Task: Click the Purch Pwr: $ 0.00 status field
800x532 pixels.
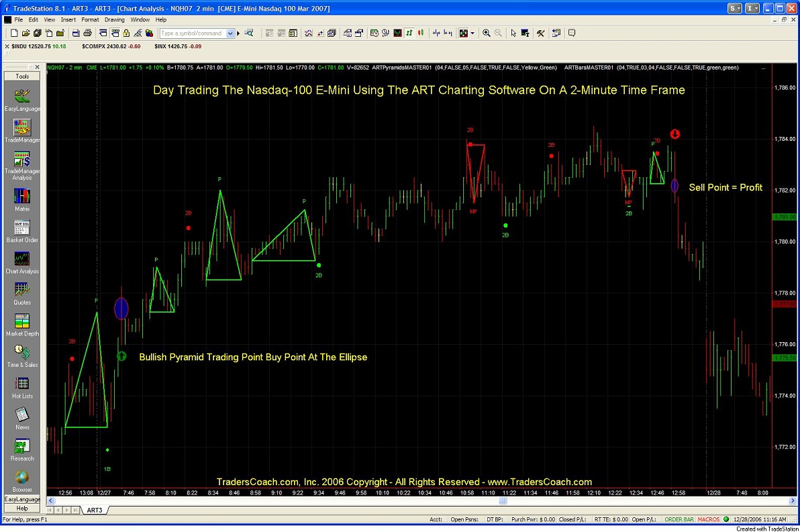Action: (x=533, y=519)
